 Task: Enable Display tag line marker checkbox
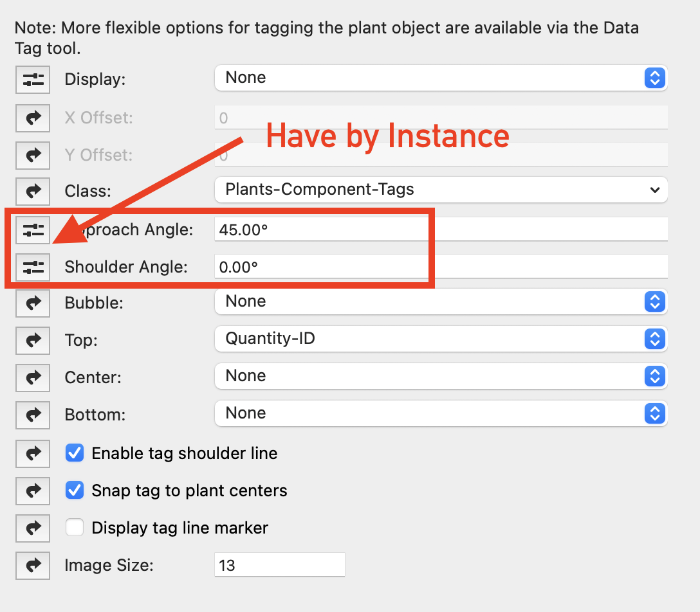pos(75,528)
